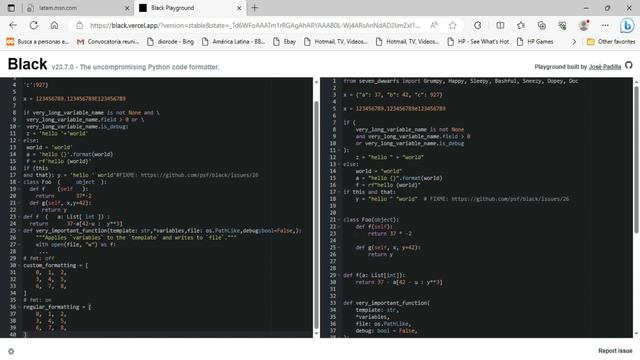Collapse fold arrow at input line 12
640x360 pixels.
click(x=19, y=140)
